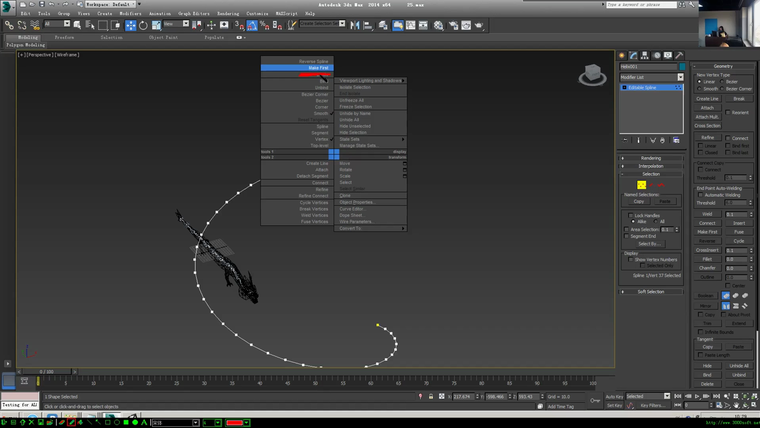This screenshot has height=428, width=760.
Task: Open the Modify panel tab icon
Action: 634,56
